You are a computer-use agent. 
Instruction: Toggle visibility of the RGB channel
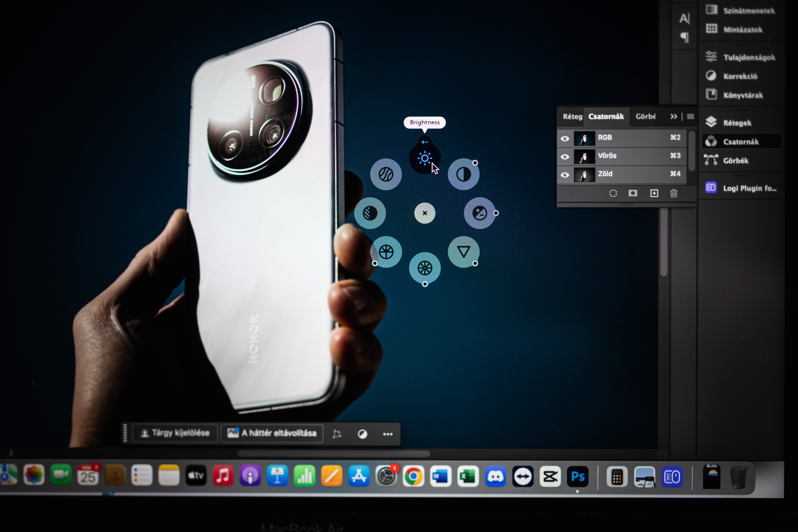565,138
